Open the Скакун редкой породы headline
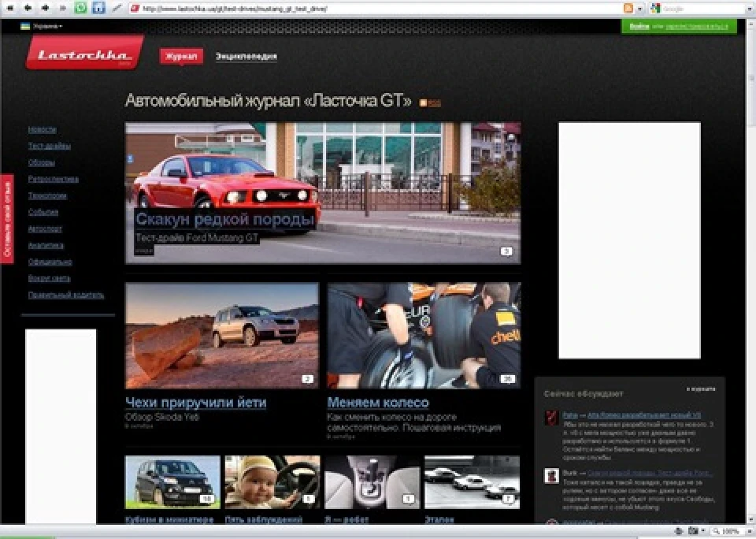 pos(225,219)
